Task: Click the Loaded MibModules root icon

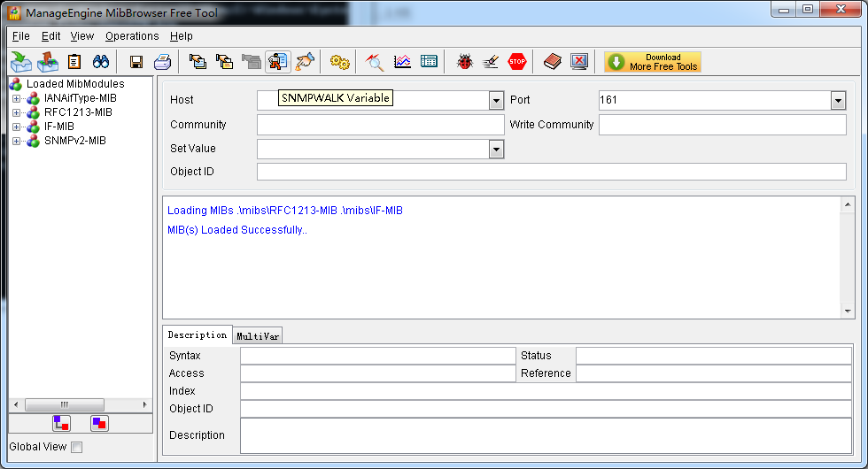Action: point(16,84)
